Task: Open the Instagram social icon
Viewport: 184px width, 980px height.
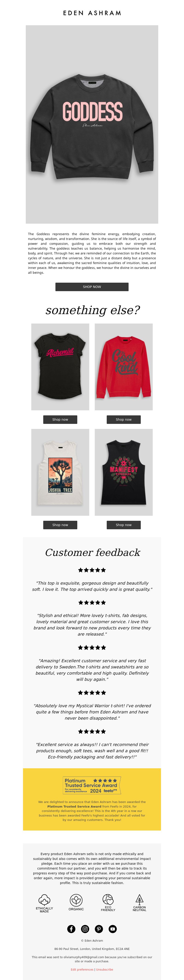Action: pyautogui.click(x=85, y=929)
